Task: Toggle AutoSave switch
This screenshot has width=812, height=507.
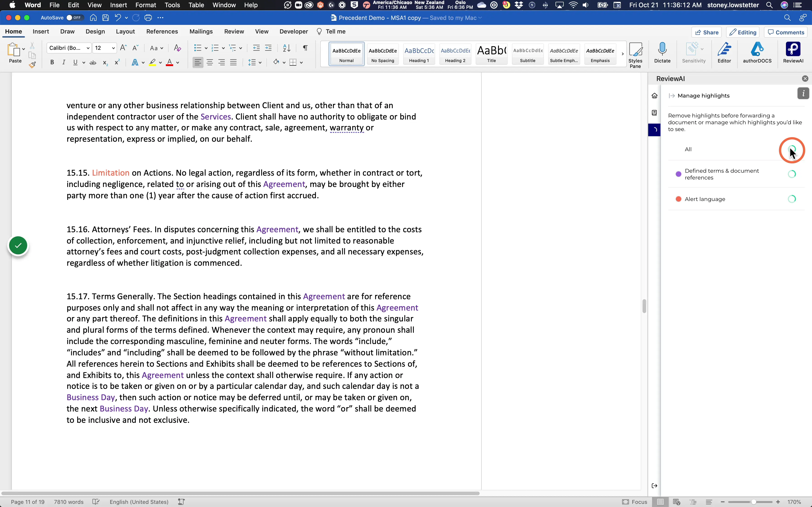Action: point(74,18)
